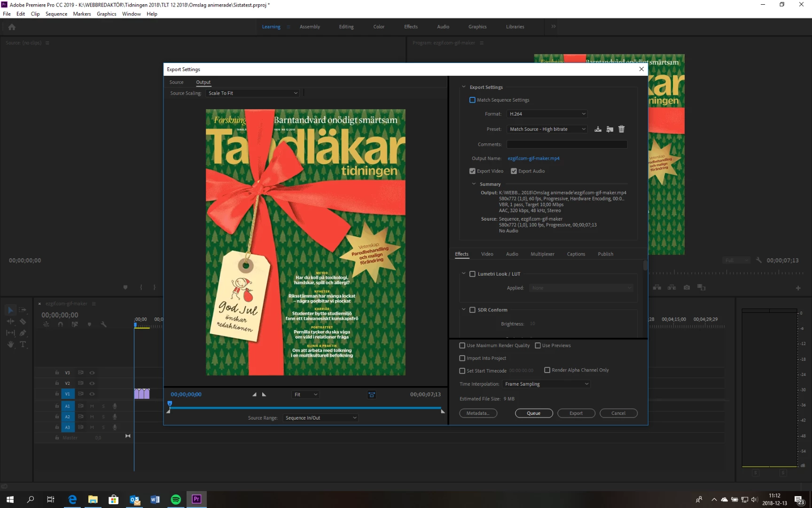This screenshot has width=812, height=508.
Task: Open the Program Monitor button editor plus
Action: pyautogui.click(x=798, y=288)
